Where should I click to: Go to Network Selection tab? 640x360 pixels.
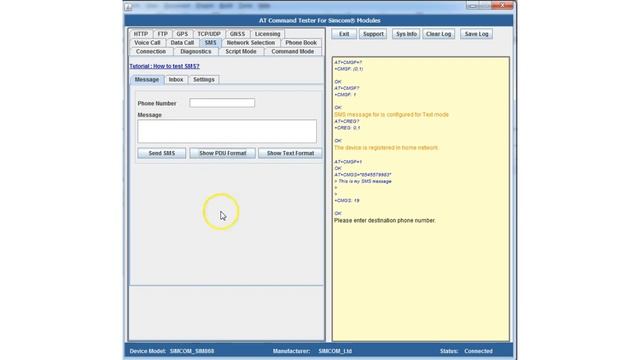tap(251, 43)
